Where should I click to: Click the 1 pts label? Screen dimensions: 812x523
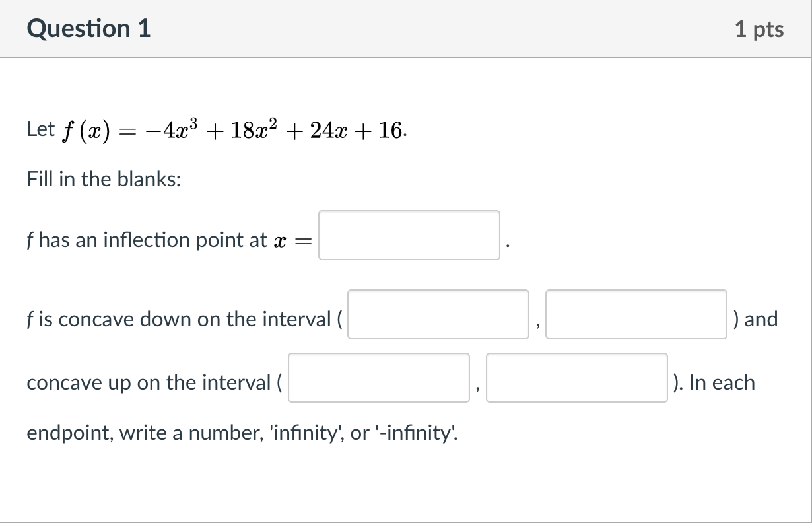[x=761, y=28]
